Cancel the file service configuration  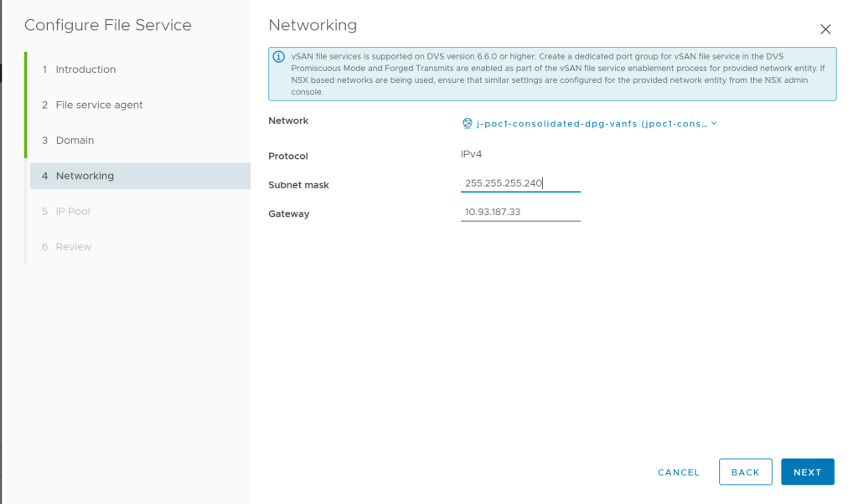tap(679, 472)
